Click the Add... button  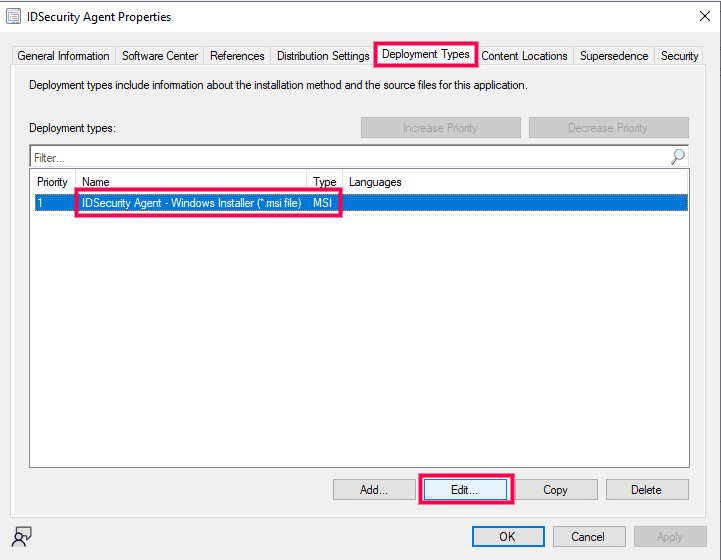[374, 490]
